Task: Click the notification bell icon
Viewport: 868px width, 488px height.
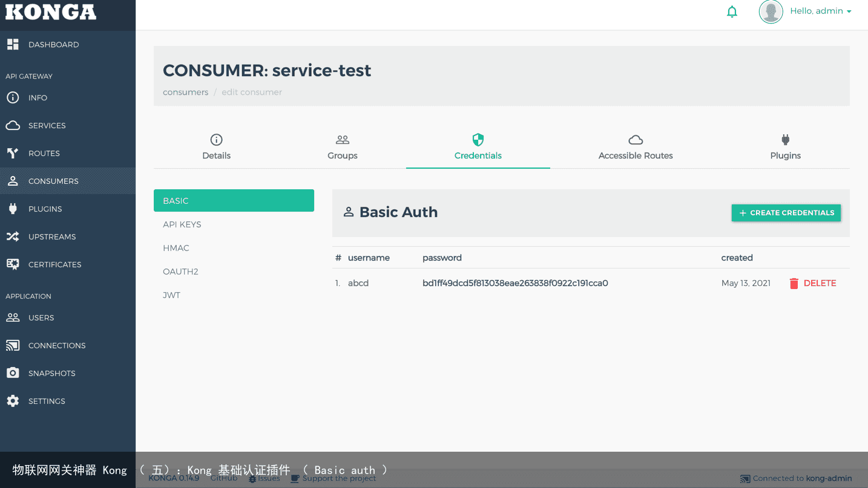Action: [x=732, y=11]
